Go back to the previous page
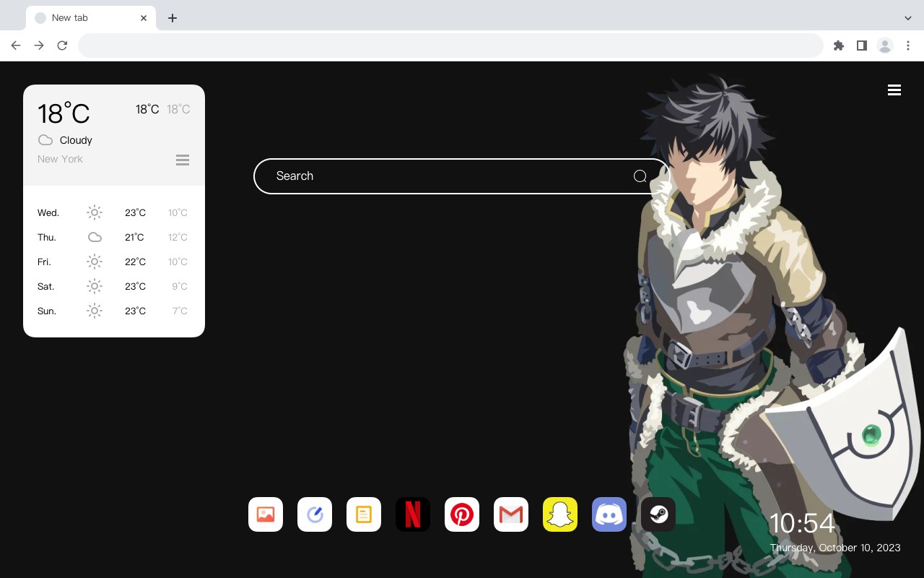 [x=16, y=46]
